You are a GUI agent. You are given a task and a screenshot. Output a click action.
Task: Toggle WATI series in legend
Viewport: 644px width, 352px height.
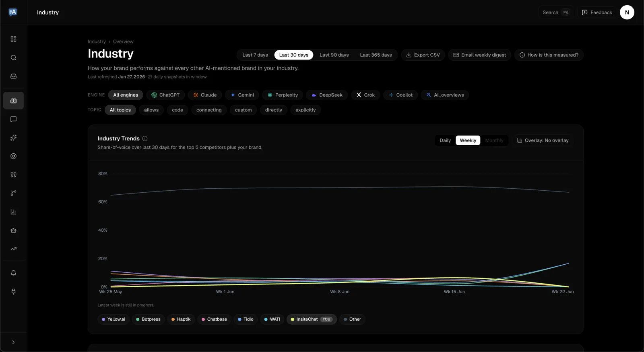point(272,319)
